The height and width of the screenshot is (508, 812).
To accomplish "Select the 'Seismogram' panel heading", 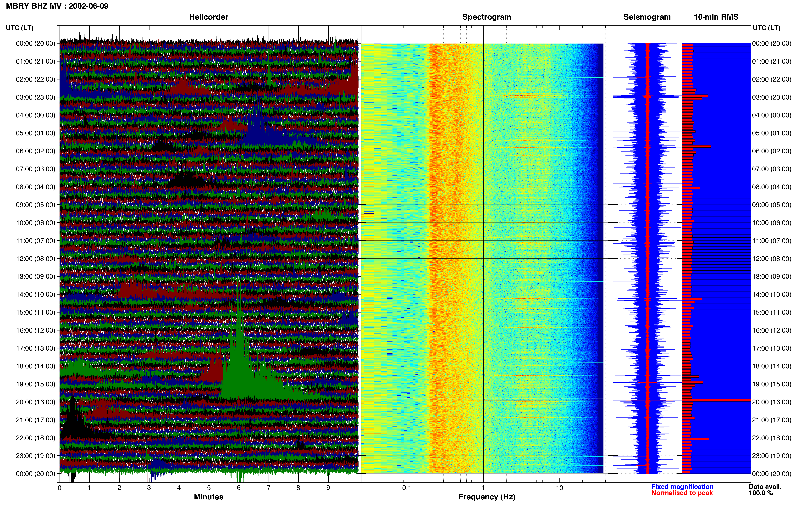I will 647,17.
